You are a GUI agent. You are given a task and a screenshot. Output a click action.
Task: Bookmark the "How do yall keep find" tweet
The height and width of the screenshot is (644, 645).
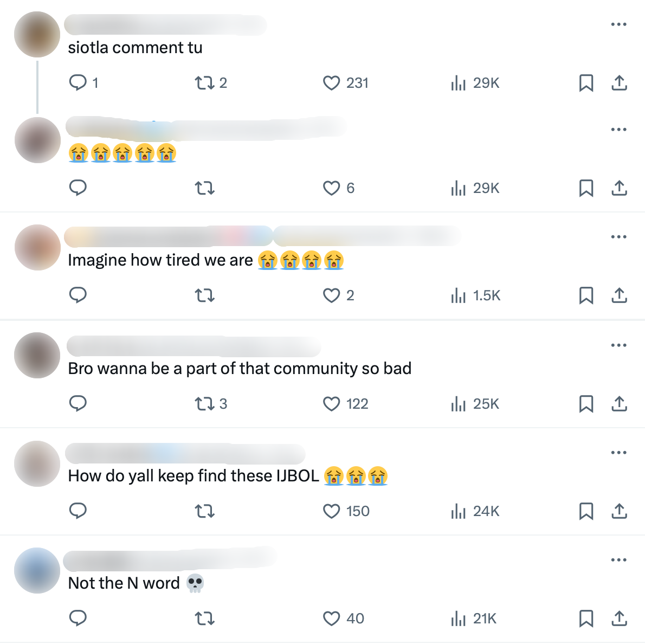[x=586, y=511]
